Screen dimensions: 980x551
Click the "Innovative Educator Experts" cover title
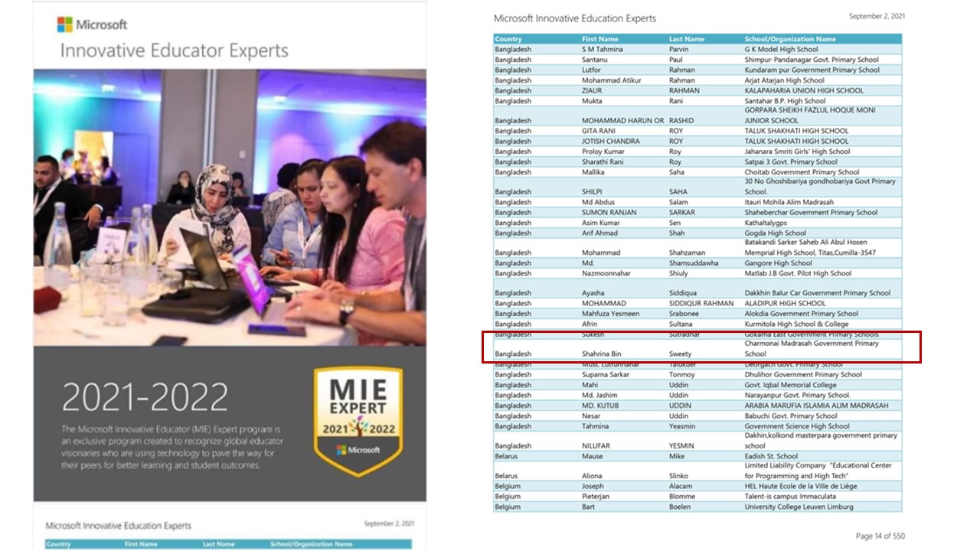[x=175, y=51]
